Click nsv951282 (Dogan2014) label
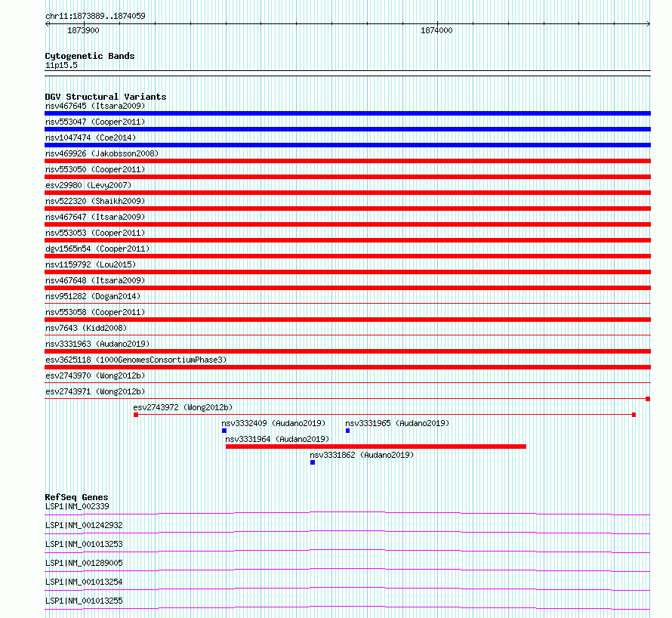The height and width of the screenshot is (618, 672). point(93,296)
